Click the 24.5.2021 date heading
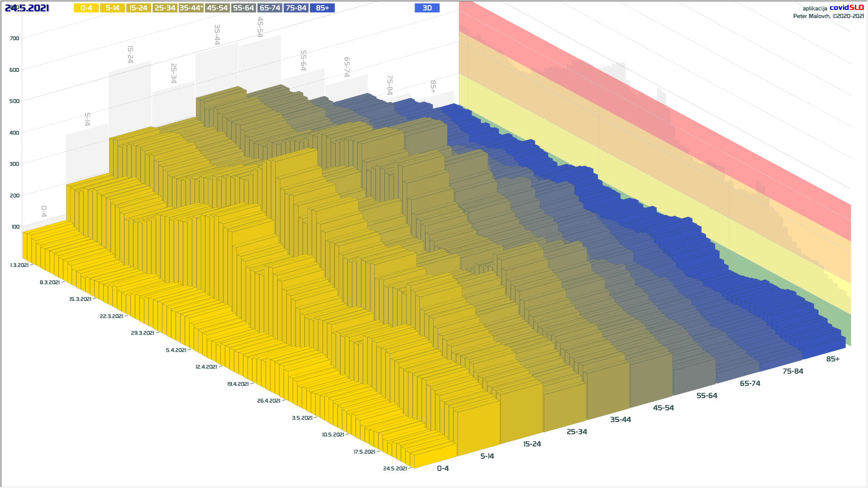The width and height of the screenshot is (868, 488). pos(27,8)
